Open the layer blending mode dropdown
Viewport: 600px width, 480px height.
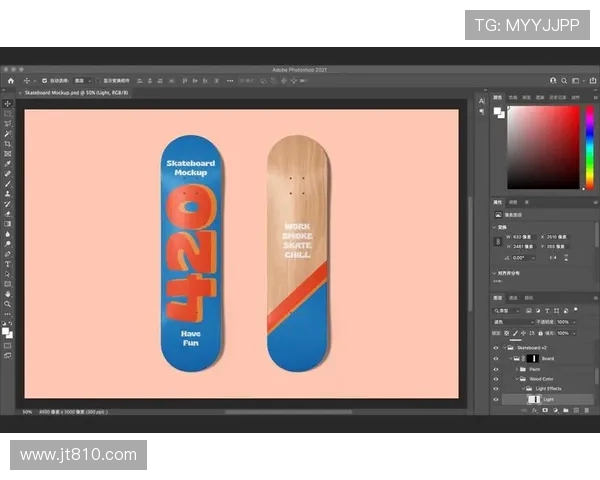pos(510,321)
